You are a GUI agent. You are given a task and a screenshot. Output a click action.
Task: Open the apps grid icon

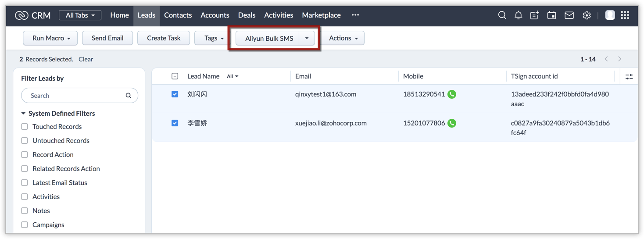[x=625, y=15]
